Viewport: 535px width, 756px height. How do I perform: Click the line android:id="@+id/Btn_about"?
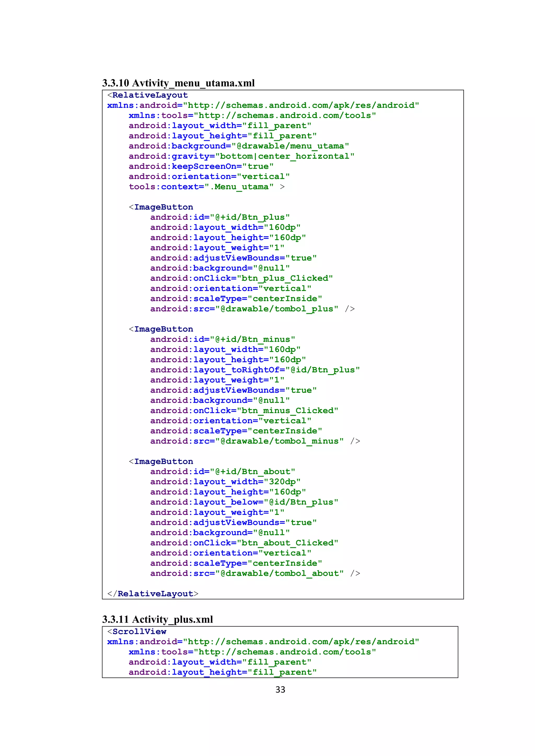(223, 472)
